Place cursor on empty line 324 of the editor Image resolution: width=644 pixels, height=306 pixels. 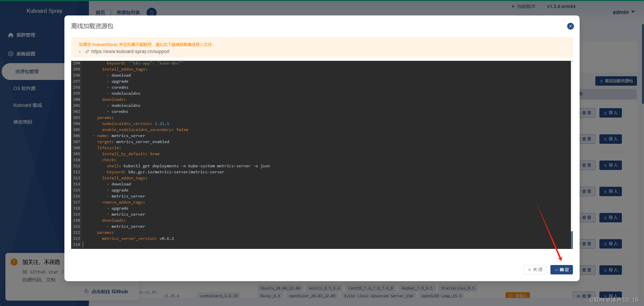[x=327, y=245]
